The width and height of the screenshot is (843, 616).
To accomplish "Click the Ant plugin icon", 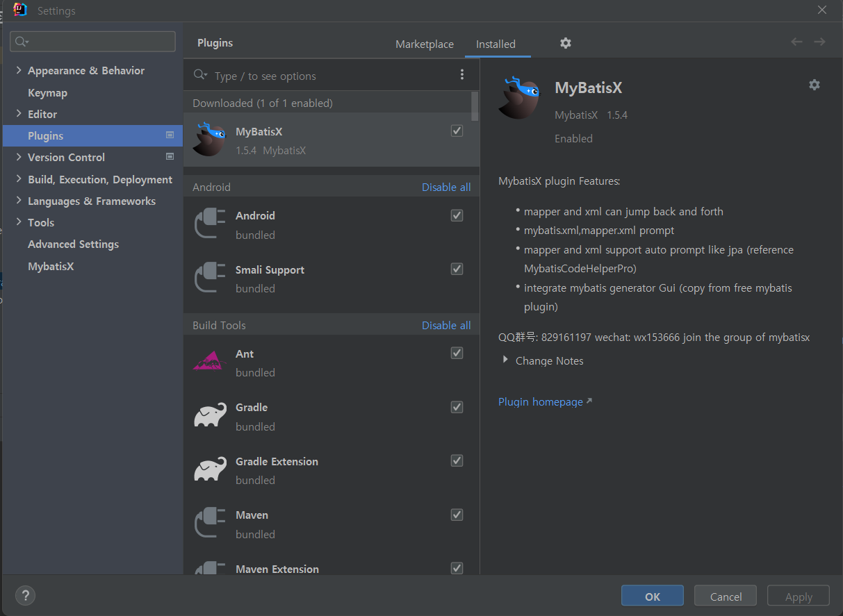I will point(210,362).
